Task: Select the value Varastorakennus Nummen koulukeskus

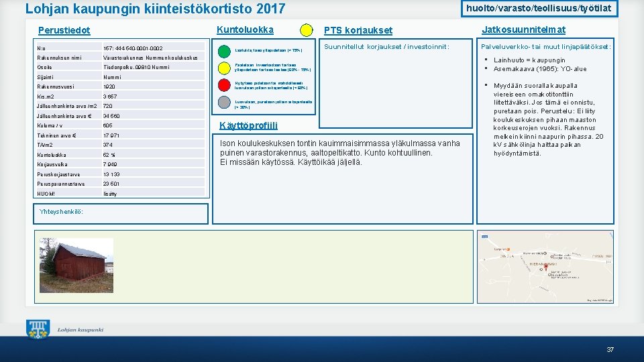Action: click(150, 58)
